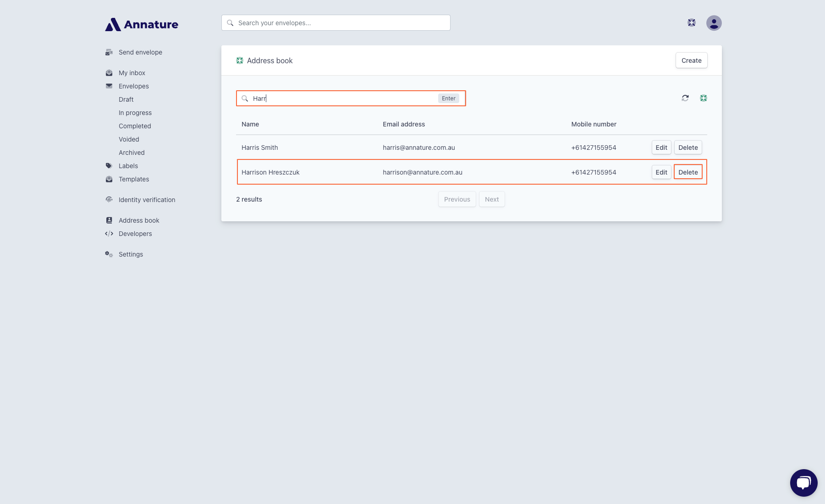Open the help lifebuoy icon in header
This screenshot has height=504, width=825.
pyautogui.click(x=692, y=23)
